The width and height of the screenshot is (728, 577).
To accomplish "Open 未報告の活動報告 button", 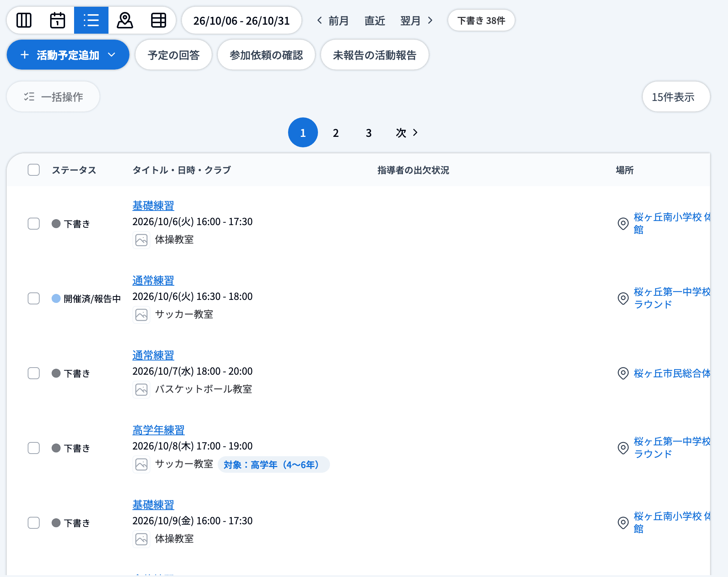I will [x=374, y=55].
